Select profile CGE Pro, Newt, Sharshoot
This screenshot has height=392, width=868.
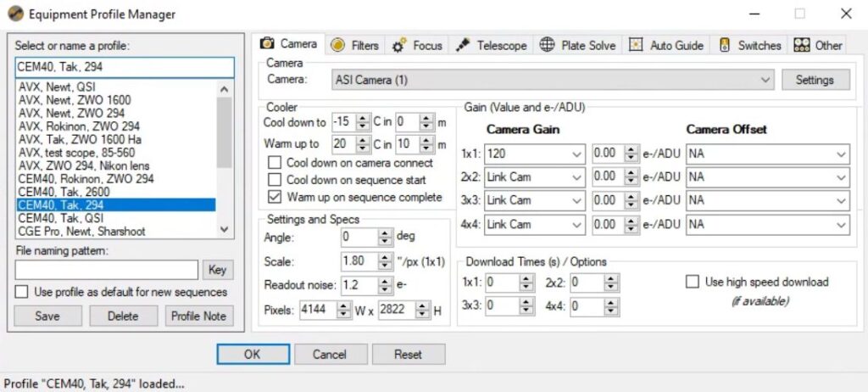[116, 231]
